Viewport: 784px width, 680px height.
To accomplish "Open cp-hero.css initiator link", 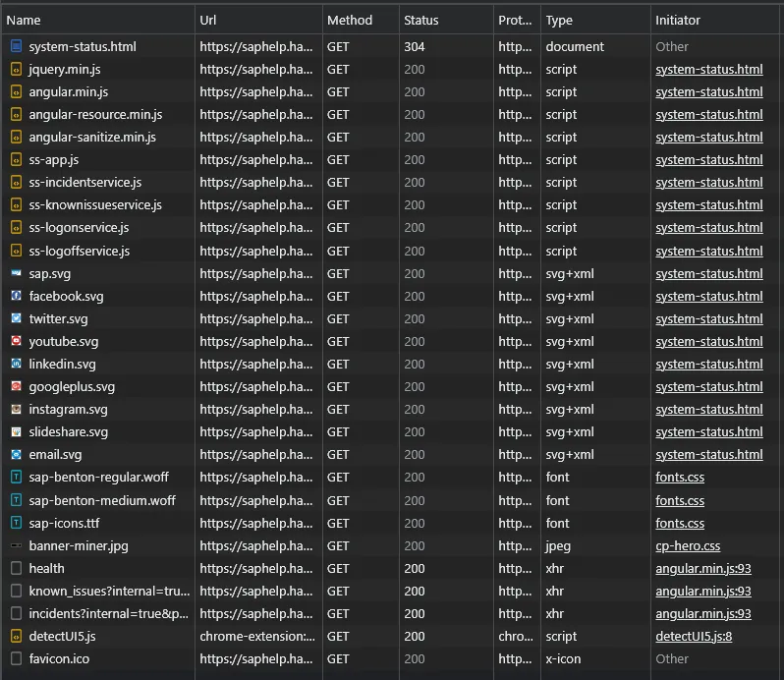I will click(688, 545).
